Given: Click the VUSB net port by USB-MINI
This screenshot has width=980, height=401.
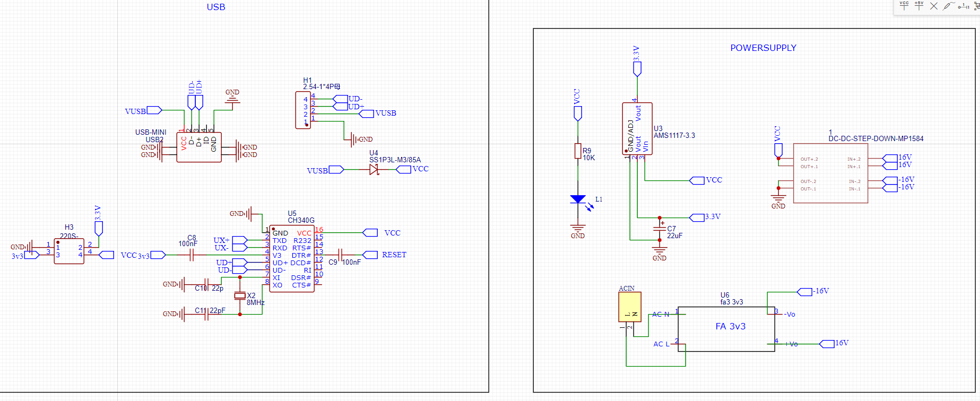Looking at the screenshot, I should tap(143, 111).
